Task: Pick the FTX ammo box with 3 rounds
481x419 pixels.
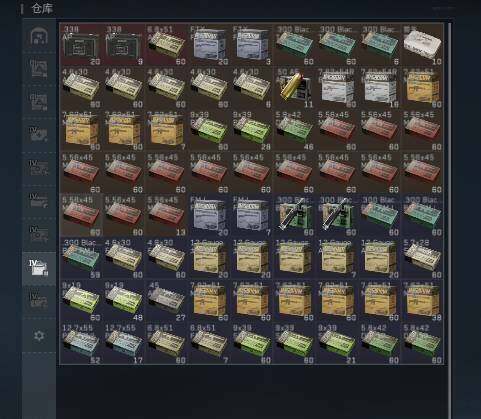Action: 252,45
